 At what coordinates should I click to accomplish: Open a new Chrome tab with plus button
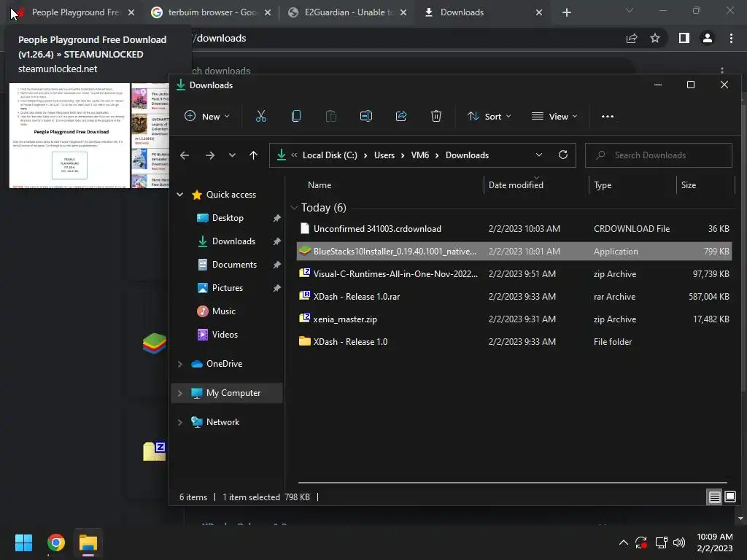point(566,12)
